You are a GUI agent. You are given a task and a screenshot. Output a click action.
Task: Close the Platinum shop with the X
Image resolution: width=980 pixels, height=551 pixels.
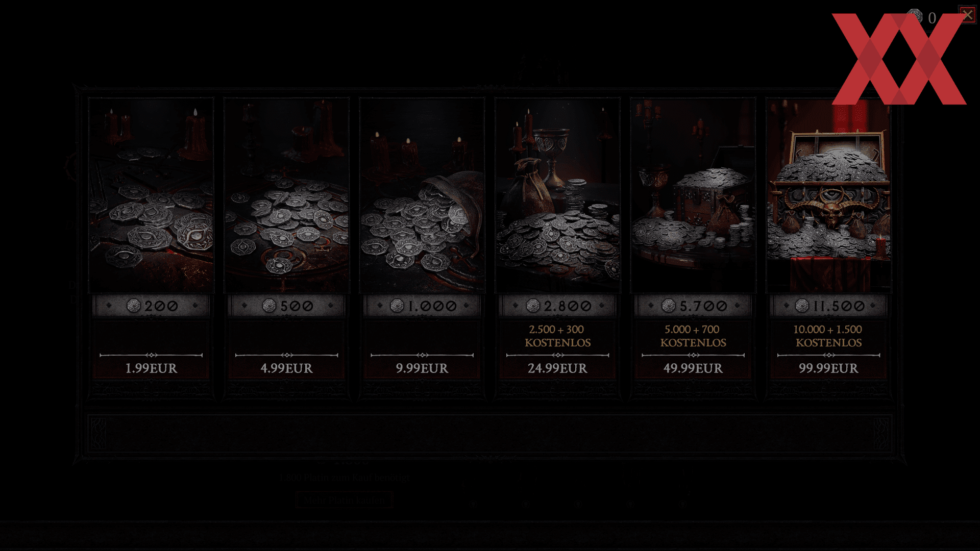click(967, 15)
